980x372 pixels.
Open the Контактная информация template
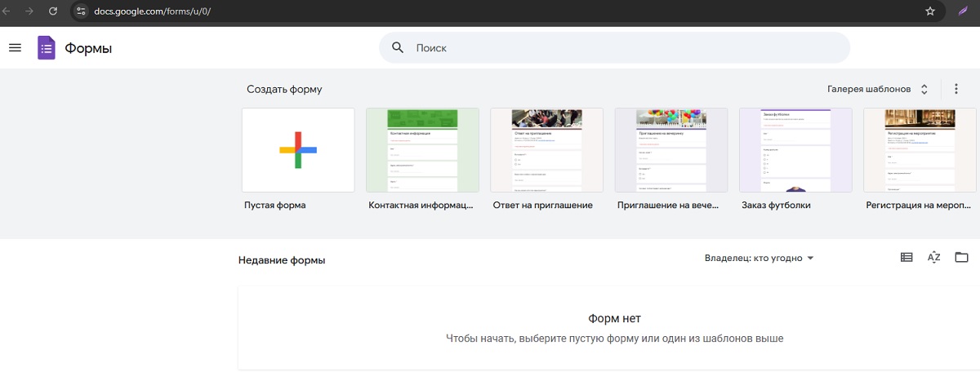coord(422,150)
